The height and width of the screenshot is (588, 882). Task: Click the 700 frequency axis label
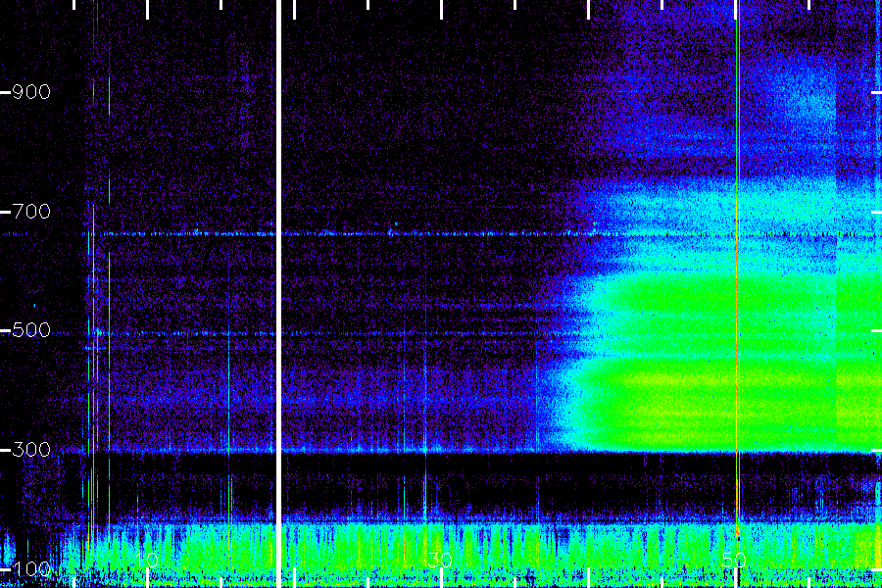click(31, 212)
